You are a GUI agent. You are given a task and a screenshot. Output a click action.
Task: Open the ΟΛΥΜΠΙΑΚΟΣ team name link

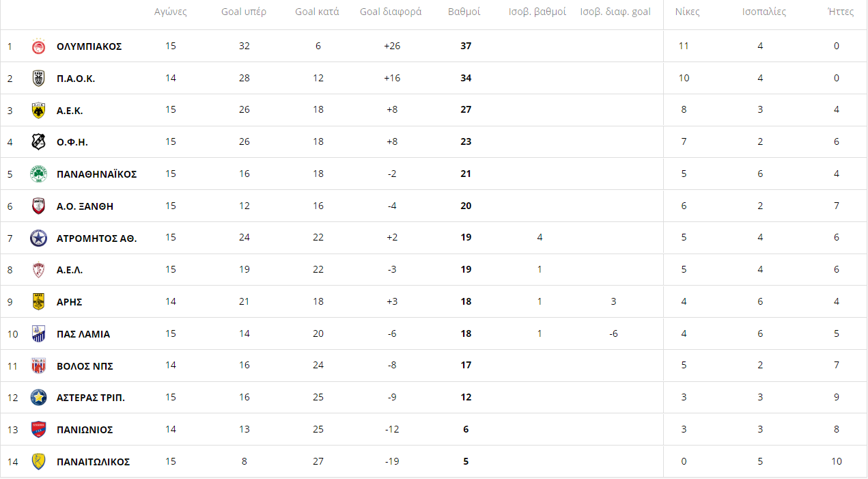pos(89,46)
